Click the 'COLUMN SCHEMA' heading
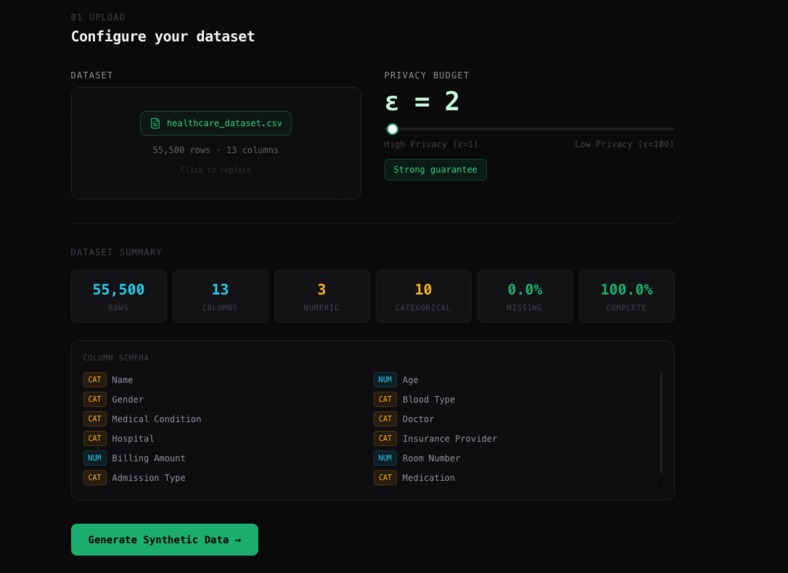The height and width of the screenshot is (573, 788). (x=116, y=358)
